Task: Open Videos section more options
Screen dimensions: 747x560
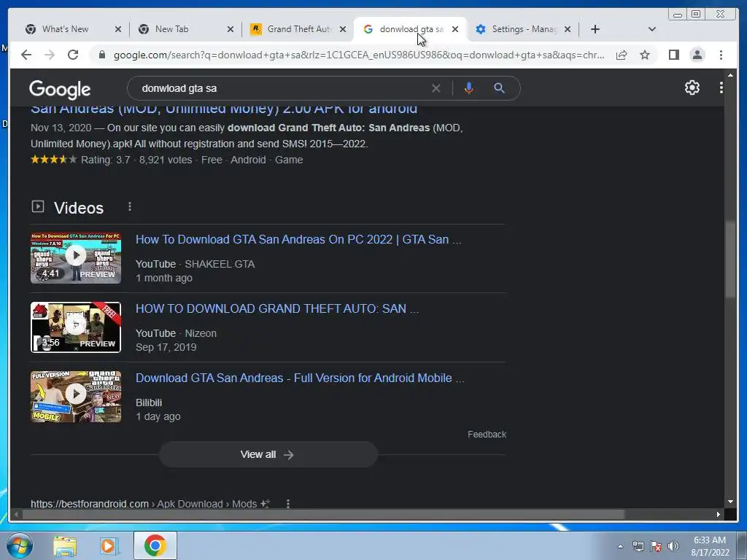Action: click(130, 206)
